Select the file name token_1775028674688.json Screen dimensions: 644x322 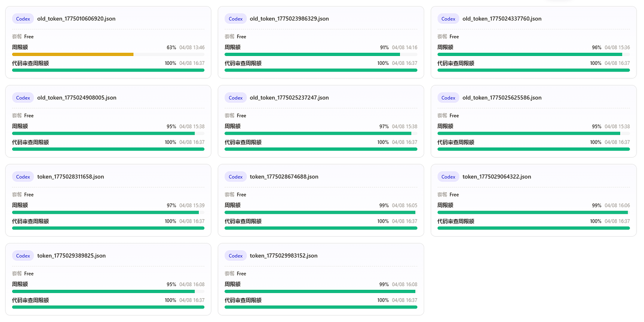pos(284,177)
